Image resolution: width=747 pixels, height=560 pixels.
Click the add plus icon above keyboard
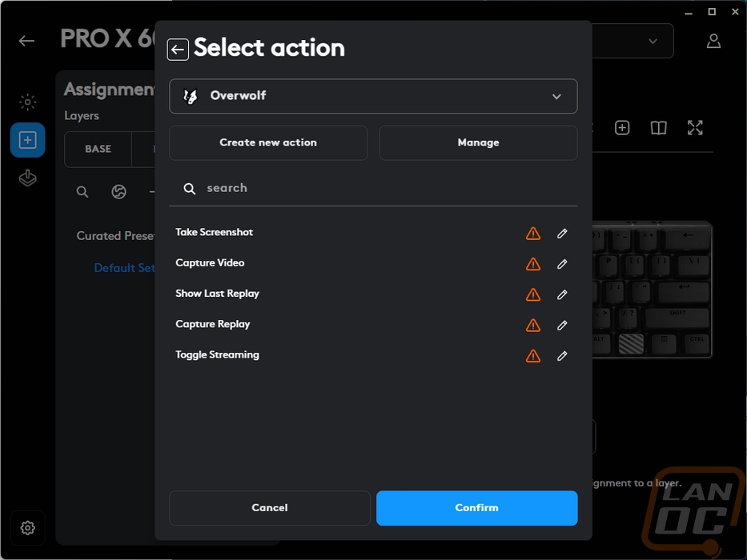click(622, 128)
